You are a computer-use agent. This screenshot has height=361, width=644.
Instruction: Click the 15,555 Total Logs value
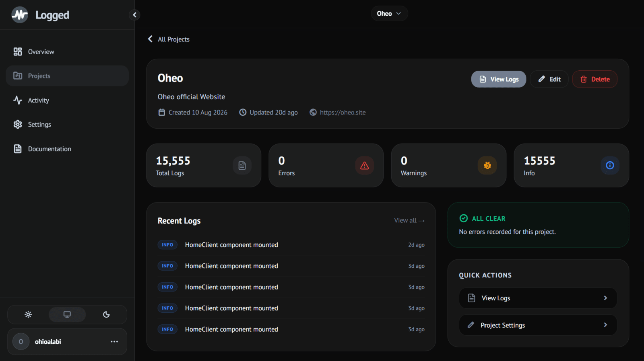click(173, 161)
